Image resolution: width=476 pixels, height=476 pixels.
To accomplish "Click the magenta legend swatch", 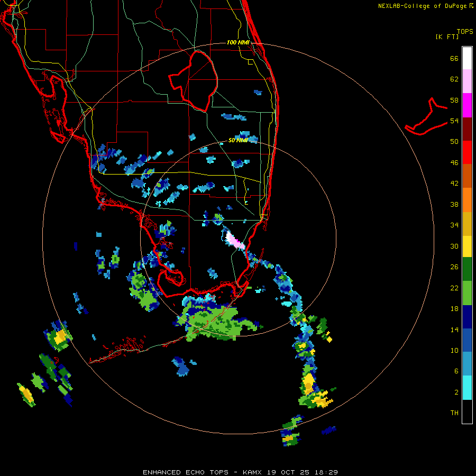I will [x=467, y=105].
